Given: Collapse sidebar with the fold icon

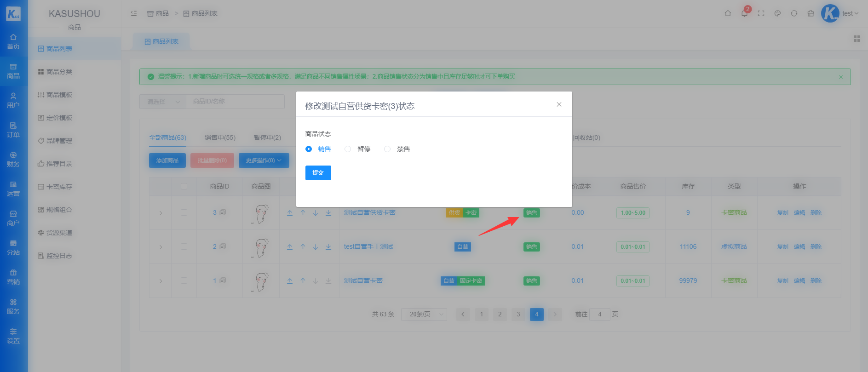Looking at the screenshot, I should 134,13.
